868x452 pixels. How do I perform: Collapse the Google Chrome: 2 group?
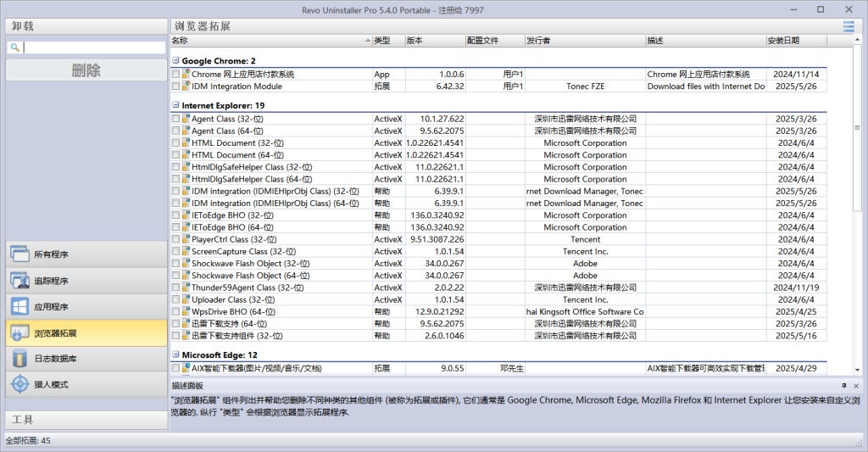tap(175, 61)
